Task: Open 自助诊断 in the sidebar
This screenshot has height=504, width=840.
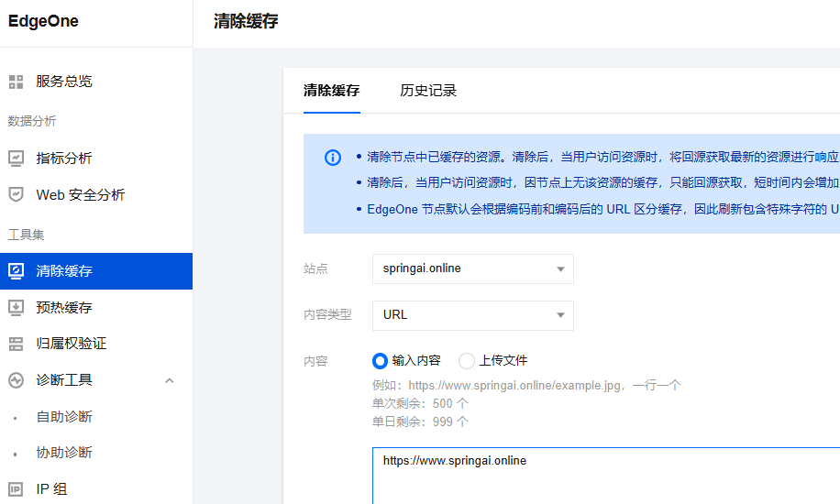Action: coord(64,417)
